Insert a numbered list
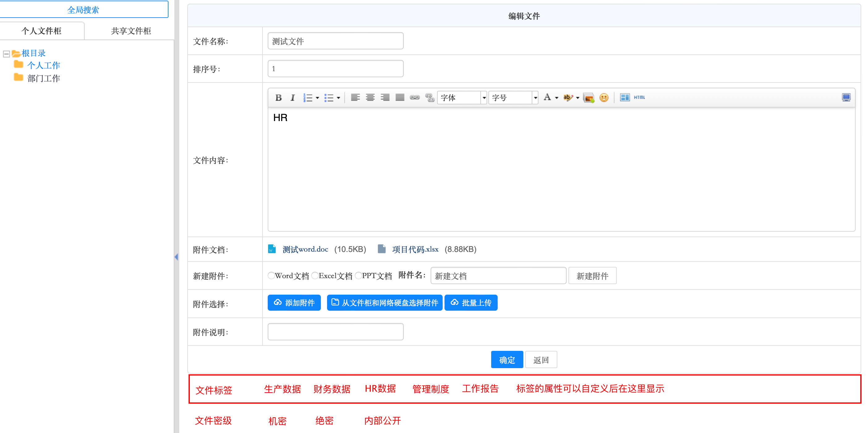Image resolution: width=868 pixels, height=433 pixels. pyautogui.click(x=308, y=98)
